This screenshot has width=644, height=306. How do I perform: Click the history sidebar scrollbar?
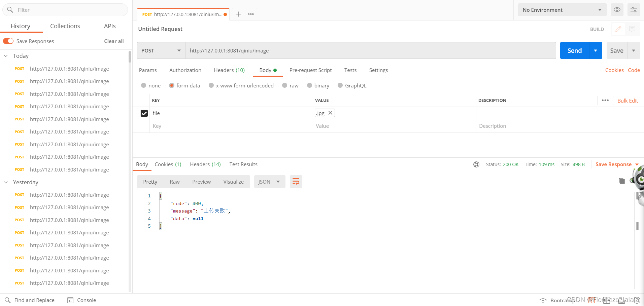tap(130, 56)
